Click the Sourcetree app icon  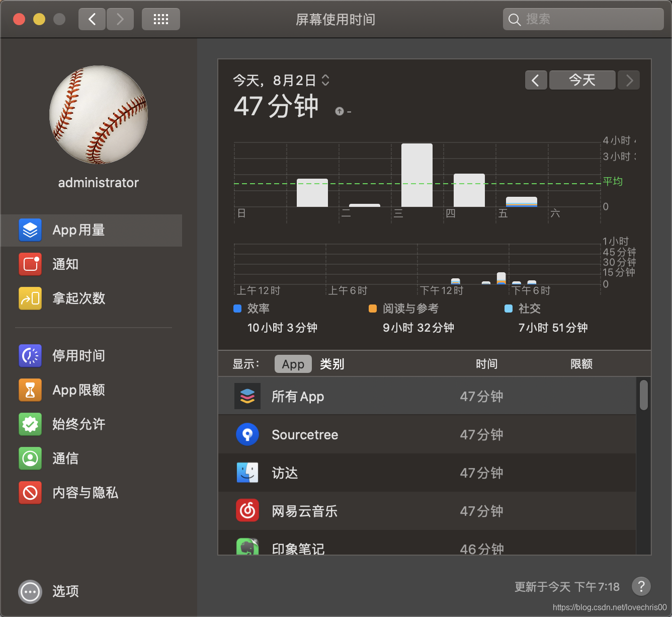247,434
